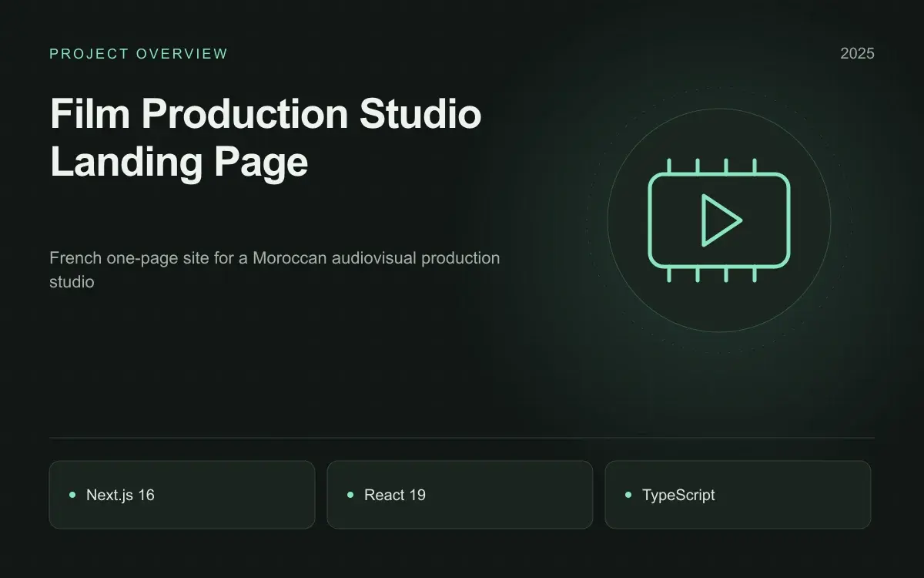
Task: Select the TypeScript card
Action: coord(738,495)
